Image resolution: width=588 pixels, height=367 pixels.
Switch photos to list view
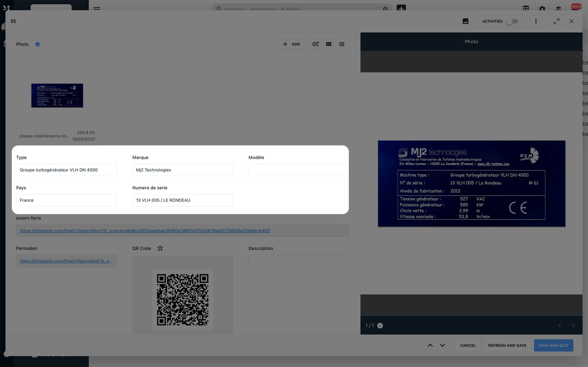341,44
